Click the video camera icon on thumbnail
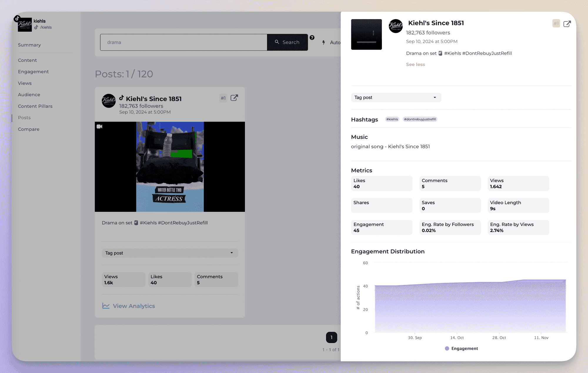 (x=99, y=127)
